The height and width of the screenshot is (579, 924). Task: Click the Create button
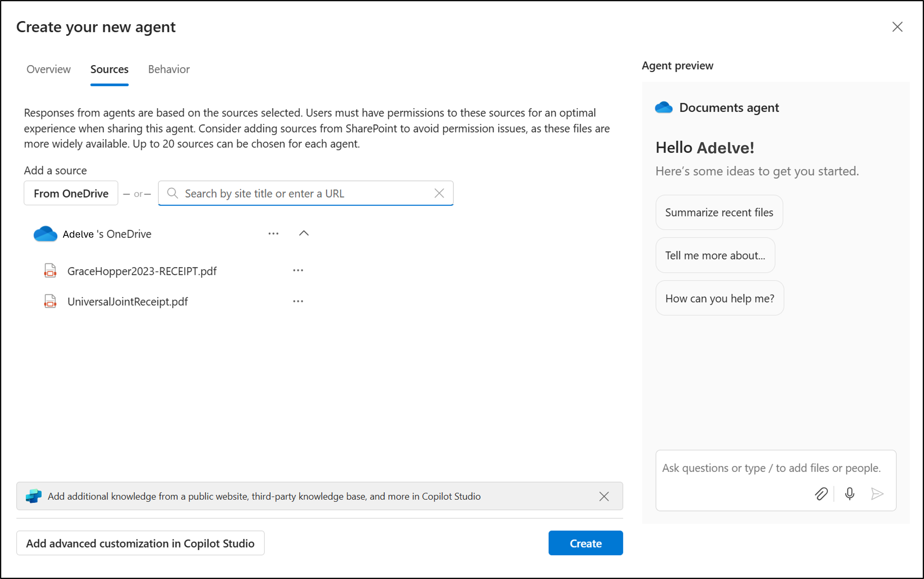tap(585, 543)
